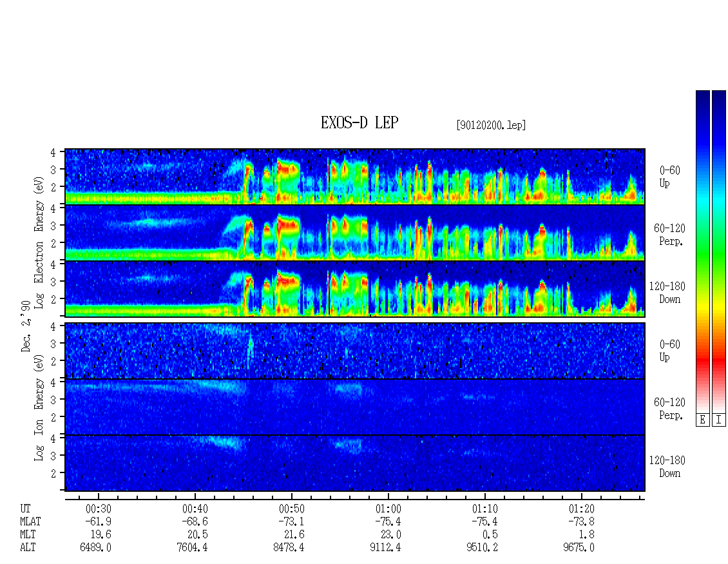Click the MLAT value -61.9
Image resolution: width=728 pixels, height=564 pixels.
tap(99, 521)
